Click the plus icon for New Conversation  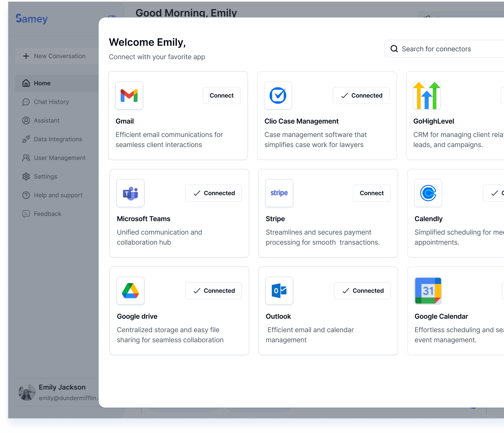point(26,56)
